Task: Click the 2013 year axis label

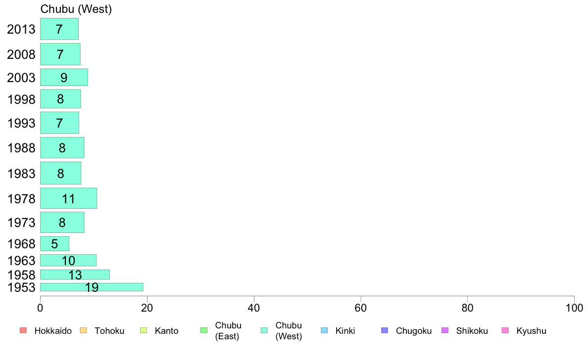Action: 21,29
